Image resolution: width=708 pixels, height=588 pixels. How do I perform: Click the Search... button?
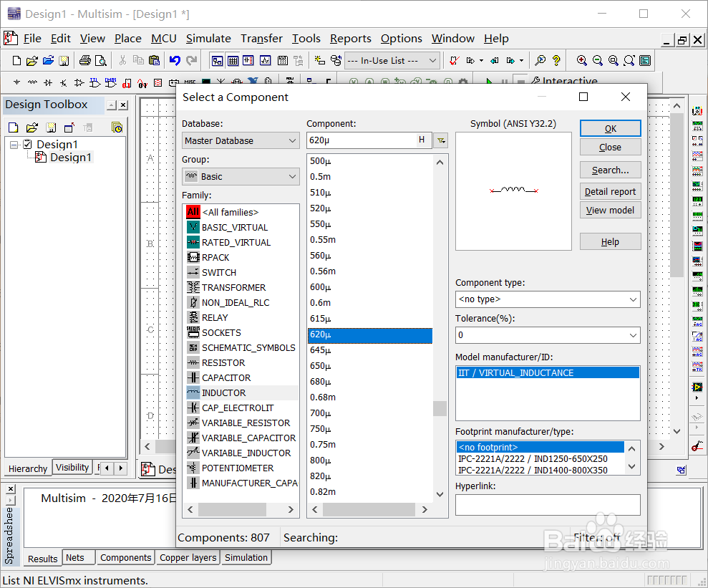click(x=610, y=170)
